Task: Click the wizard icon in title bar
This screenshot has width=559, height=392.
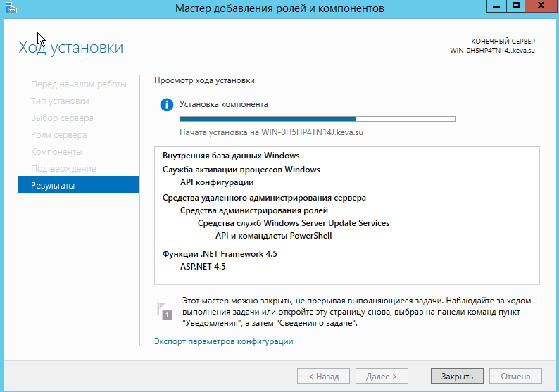Action: point(11,8)
